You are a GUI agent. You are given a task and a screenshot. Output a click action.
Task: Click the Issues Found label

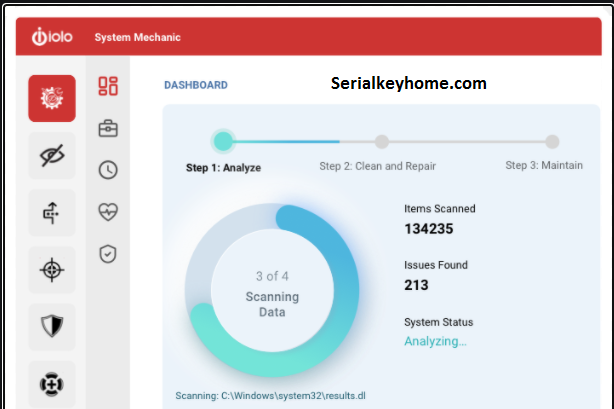point(436,265)
